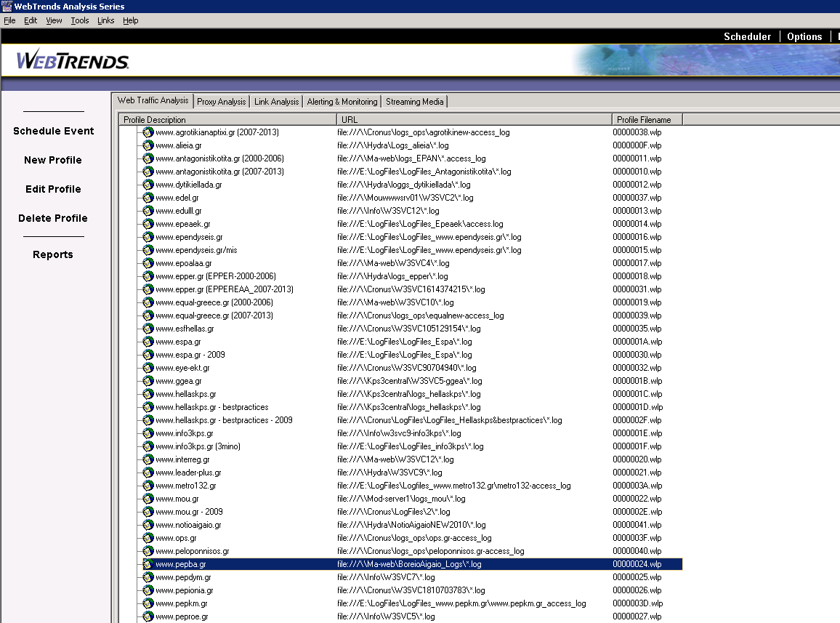Open the Links menu

[x=105, y=20]
